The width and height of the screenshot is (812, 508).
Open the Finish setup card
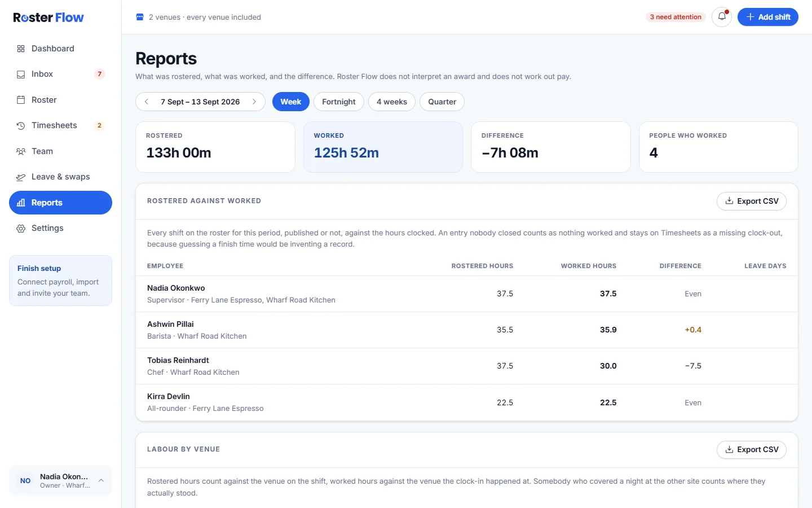click(x=60, y=281)
